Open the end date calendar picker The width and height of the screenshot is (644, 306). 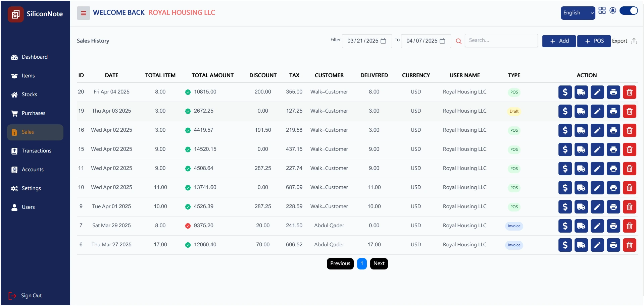[442, 41]
